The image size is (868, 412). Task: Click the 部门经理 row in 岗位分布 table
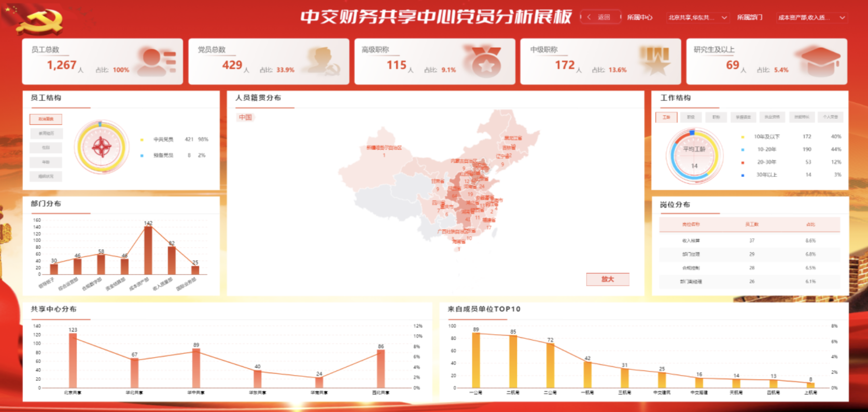[x=750, y=254]
